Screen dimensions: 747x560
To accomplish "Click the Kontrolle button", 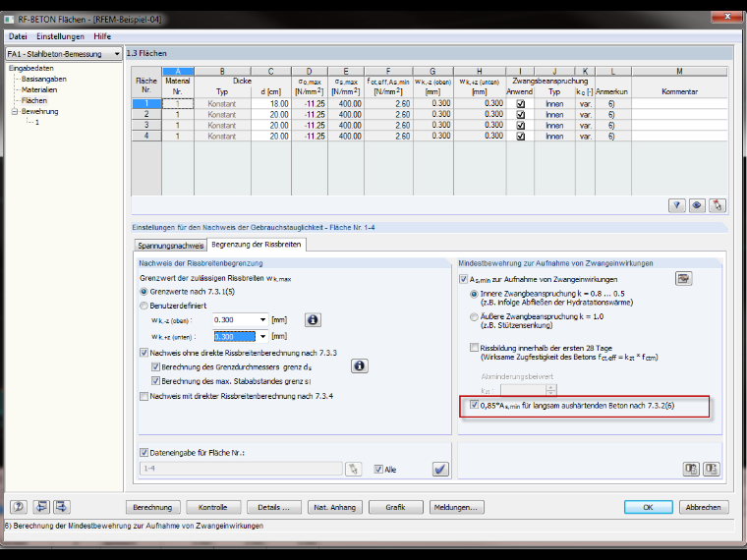I will click(213, 507).
